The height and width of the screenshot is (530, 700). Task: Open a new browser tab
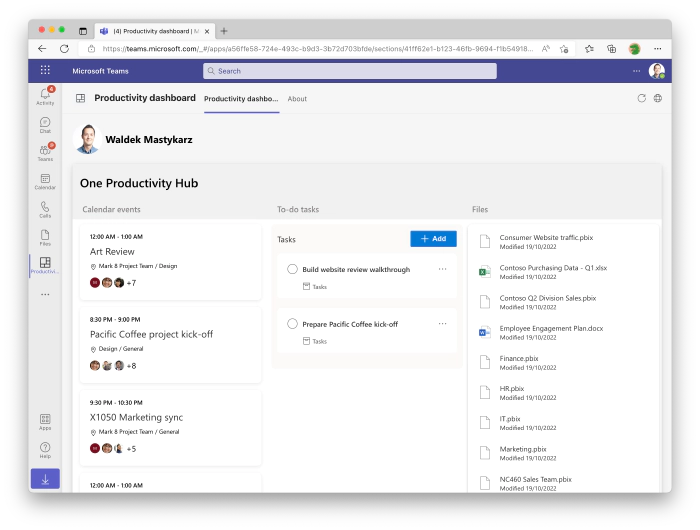point(224,31)
